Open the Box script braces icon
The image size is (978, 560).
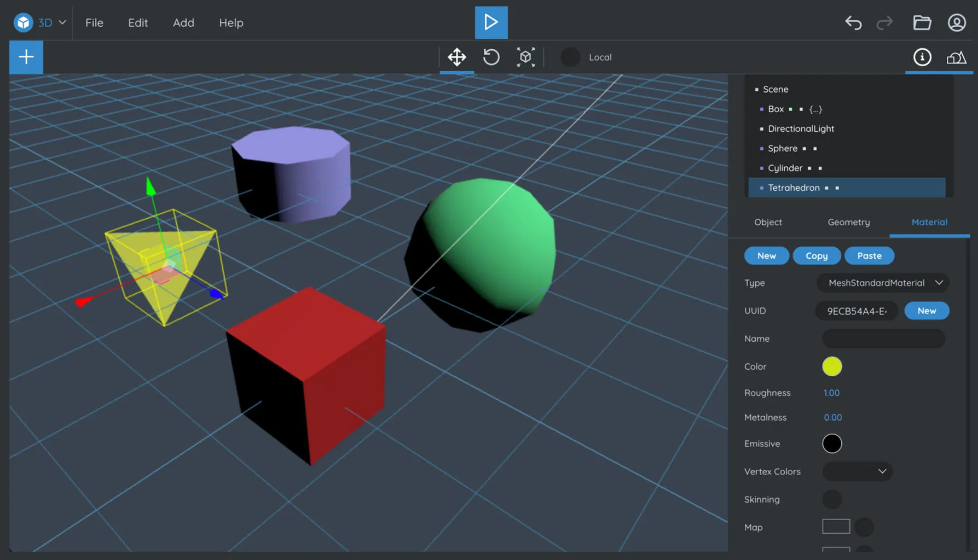point(815,109)
